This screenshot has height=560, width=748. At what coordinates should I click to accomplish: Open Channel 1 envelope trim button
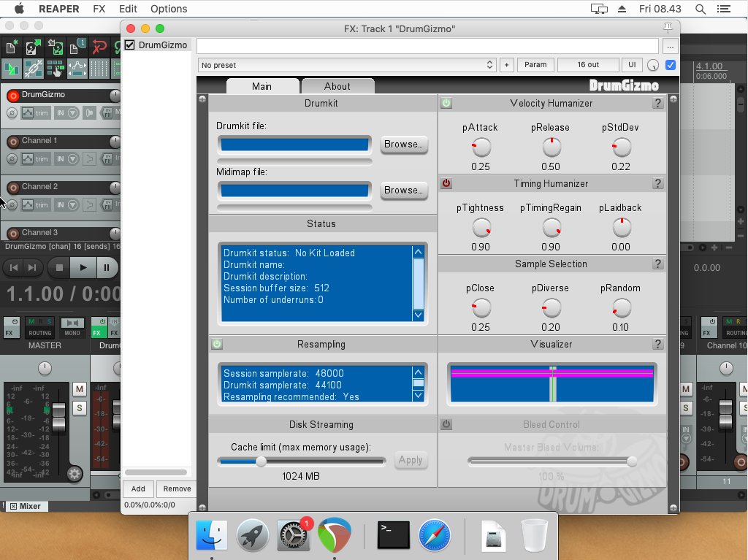pyautogui.click(x=35, y=159)
